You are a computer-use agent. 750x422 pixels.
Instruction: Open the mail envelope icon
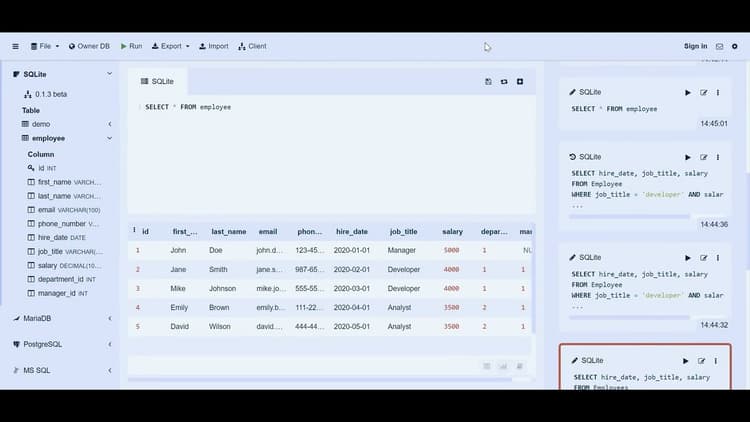tap(718, 46)
